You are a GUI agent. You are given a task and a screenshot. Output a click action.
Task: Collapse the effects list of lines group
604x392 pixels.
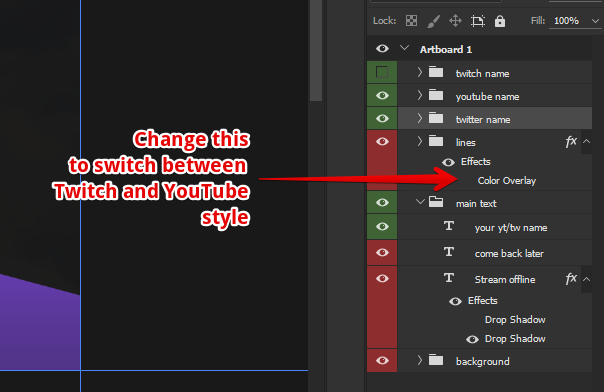(586, 142)
